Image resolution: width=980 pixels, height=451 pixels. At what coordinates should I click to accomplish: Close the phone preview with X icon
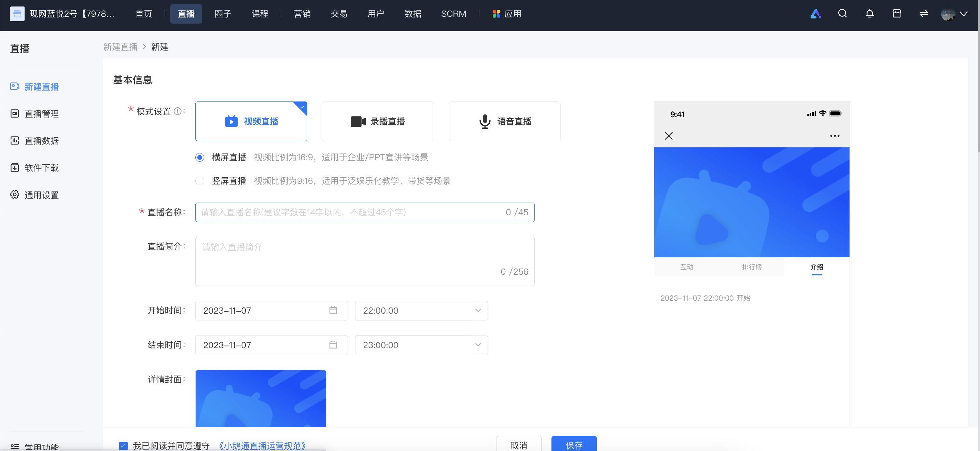coord(669,136)
